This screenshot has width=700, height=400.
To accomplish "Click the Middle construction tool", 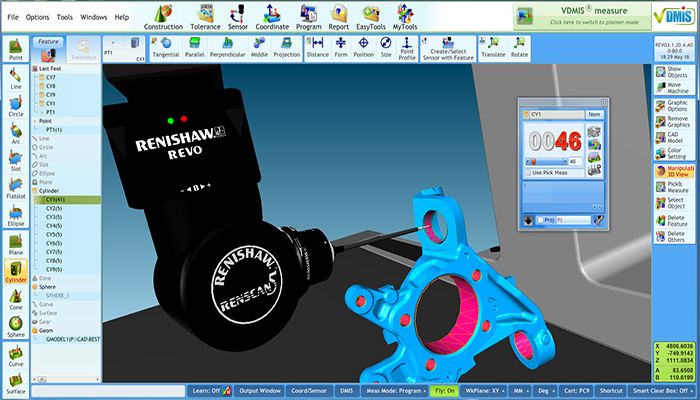I will click(259, 48).
